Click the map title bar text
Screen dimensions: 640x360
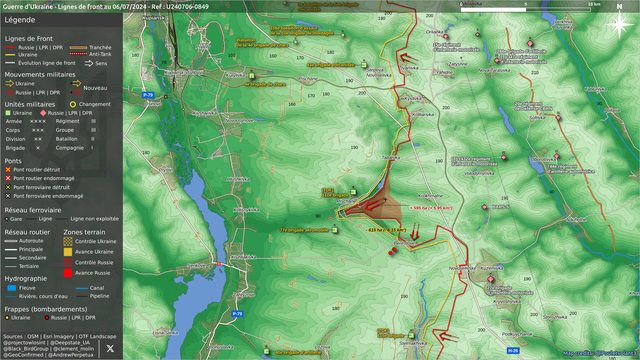pos(106,7)
